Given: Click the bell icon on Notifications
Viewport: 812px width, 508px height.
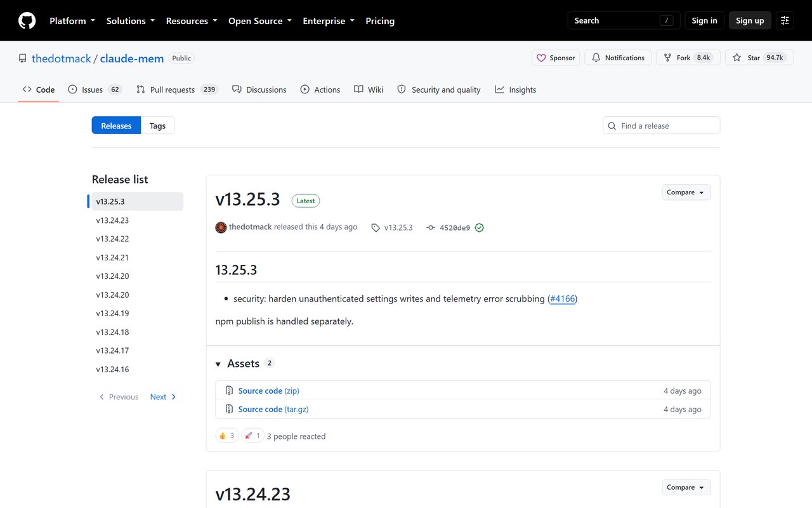Looking at the screenshot, I should tap(596, 58).
